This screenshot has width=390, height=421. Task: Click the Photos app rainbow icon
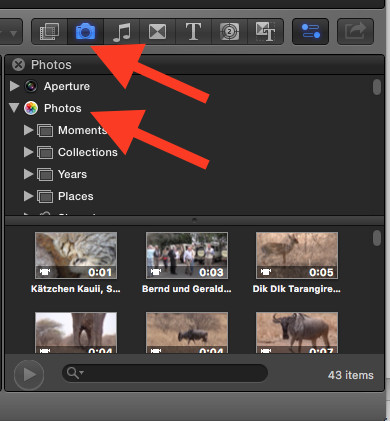pos(31,108)
